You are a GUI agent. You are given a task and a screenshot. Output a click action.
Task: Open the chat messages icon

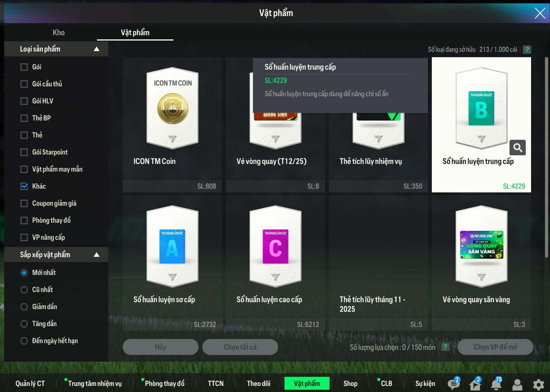[453, 384]
